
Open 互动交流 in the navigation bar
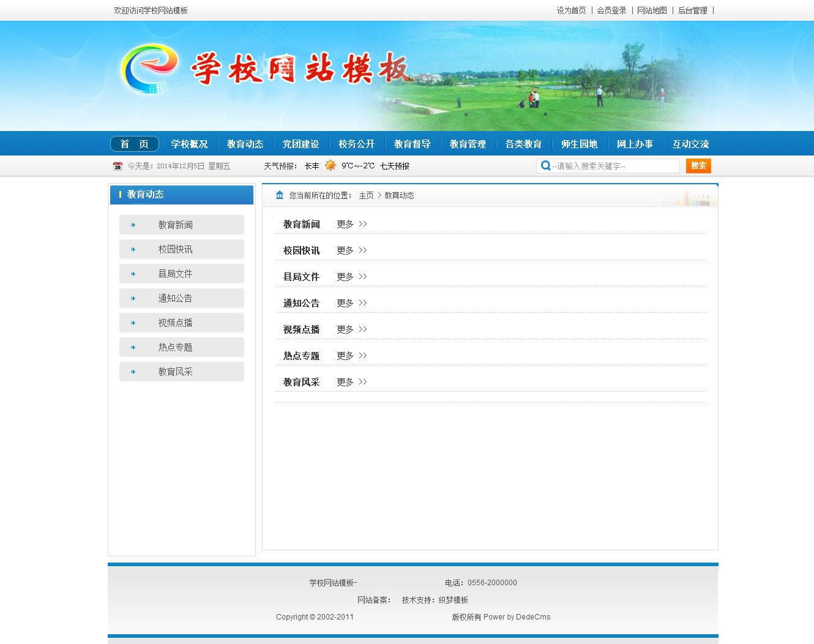tap(690, 144)
